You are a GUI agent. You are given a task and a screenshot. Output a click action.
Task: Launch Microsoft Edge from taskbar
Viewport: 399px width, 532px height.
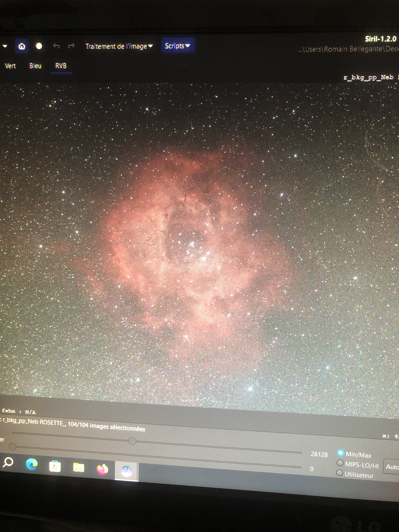32,464
